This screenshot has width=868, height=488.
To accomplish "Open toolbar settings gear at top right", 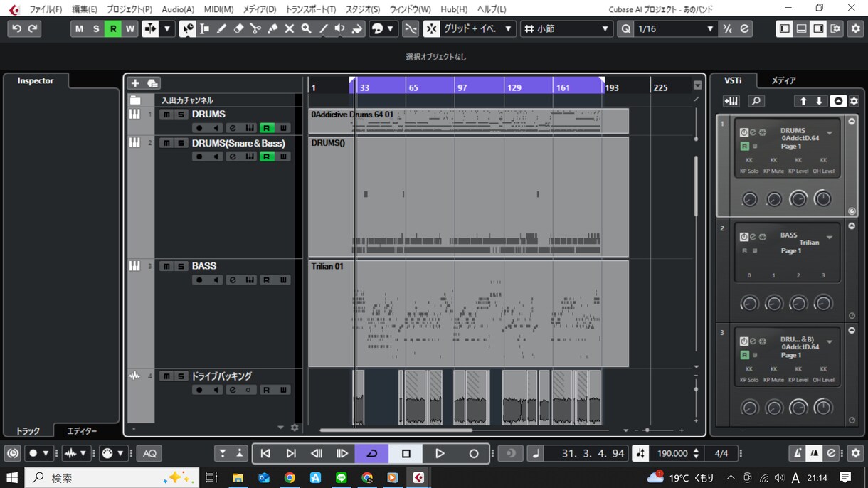I will pyautogui.click(x=854, y=28).
